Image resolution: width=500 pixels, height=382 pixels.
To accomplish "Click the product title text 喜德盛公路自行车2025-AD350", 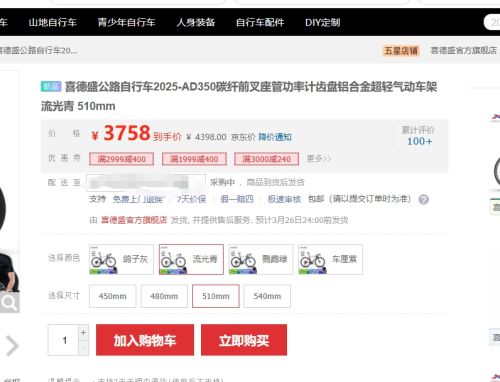I will point(140,87).
